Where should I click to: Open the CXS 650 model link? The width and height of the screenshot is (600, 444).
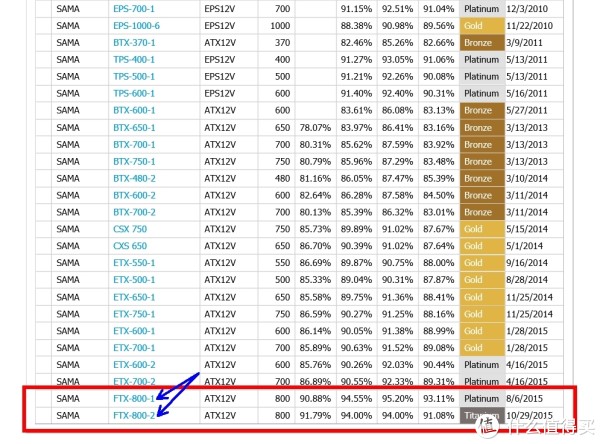pyautogui.click(x=130, y=246)
